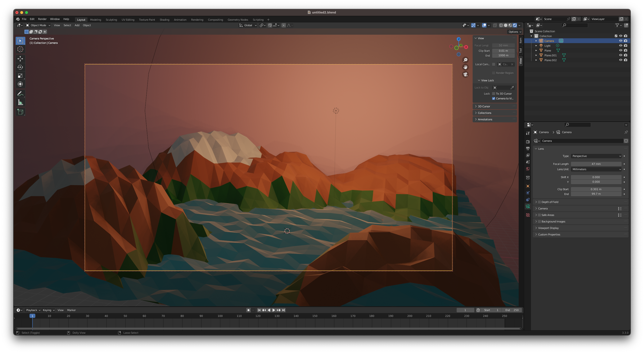Select the Measure ruler tool
644x353 pixels.
pos(20,102)
